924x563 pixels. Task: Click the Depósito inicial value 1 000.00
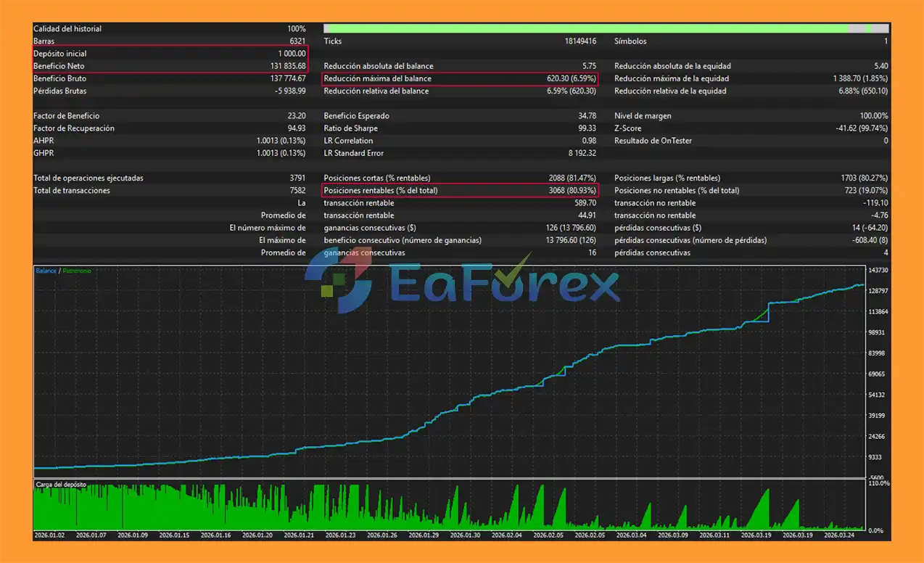(x=292, y=54)
